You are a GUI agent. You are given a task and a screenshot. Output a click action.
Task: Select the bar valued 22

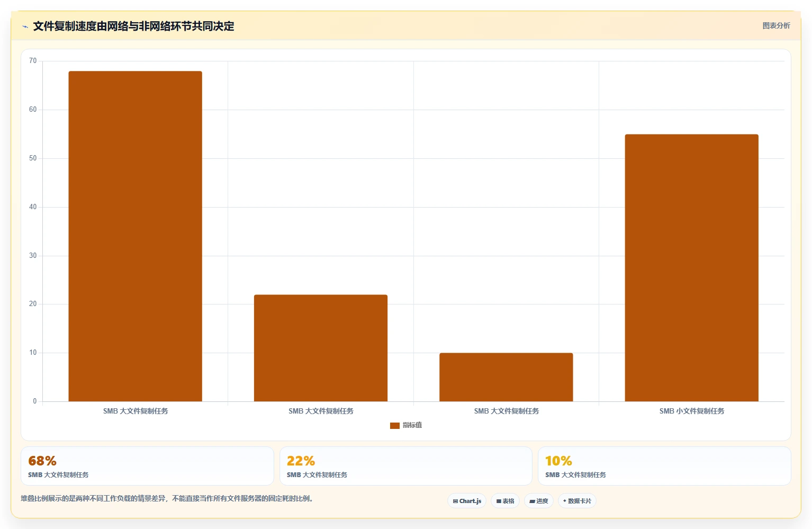click(x=321, y=348)
